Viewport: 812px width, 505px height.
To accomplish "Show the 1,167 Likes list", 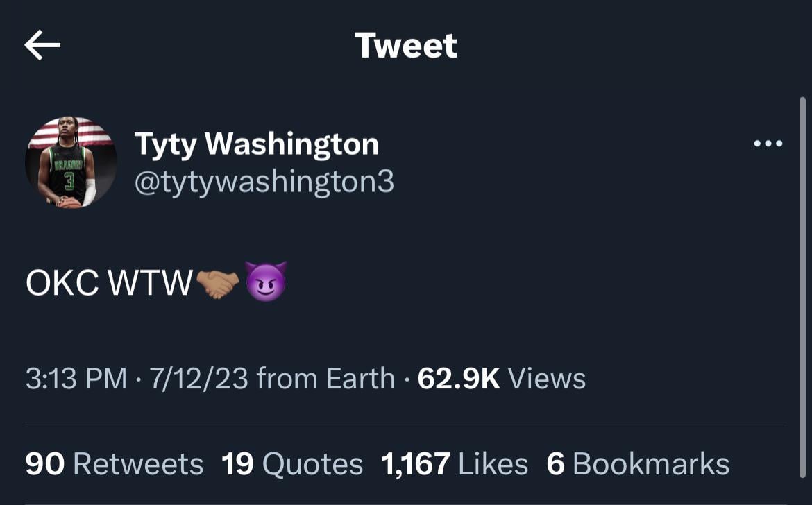I will pyautogui.click(x=455, y=464).
